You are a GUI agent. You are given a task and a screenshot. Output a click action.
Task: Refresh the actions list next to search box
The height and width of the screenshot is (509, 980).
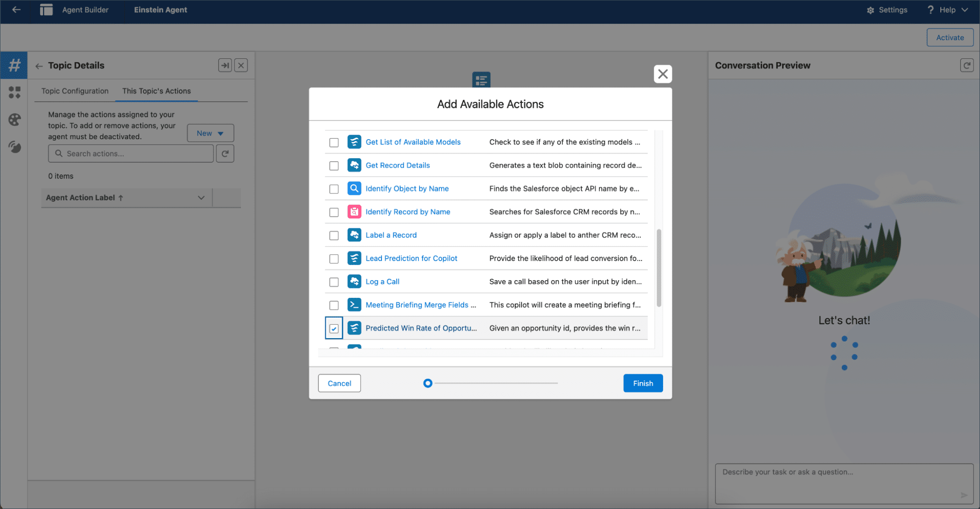tap(225, 153)
